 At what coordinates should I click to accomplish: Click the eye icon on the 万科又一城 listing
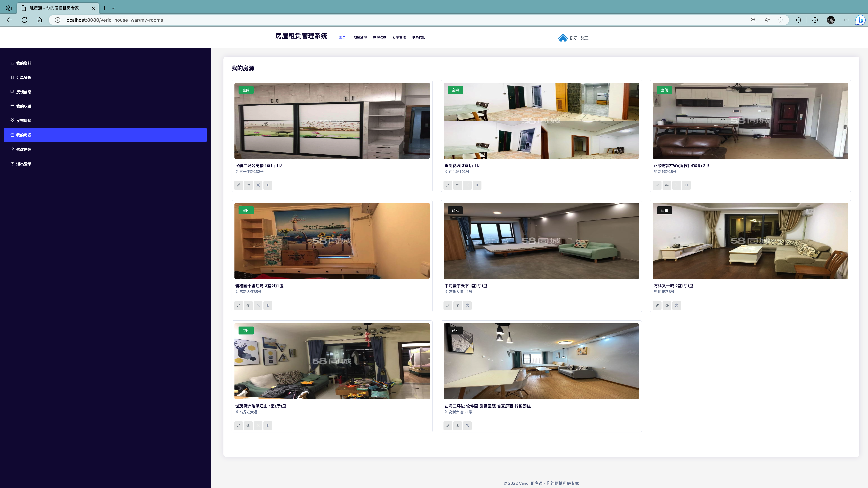pos(666,306)
